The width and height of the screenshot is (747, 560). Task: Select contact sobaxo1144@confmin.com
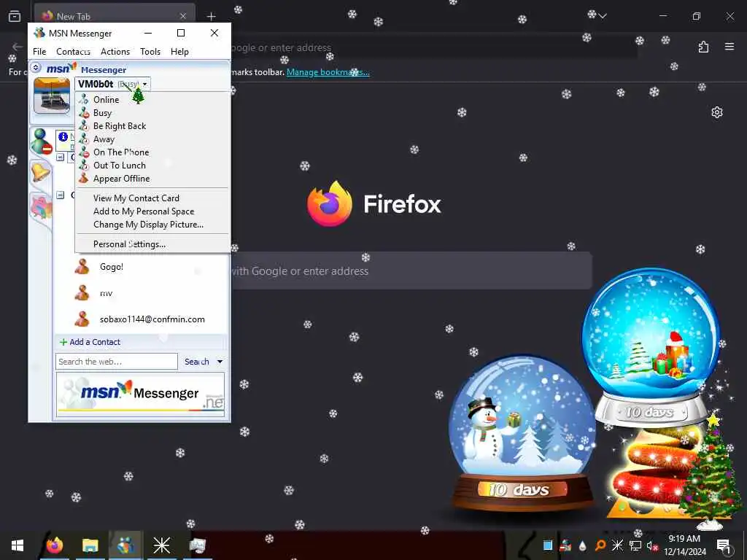tap(152, 319)
